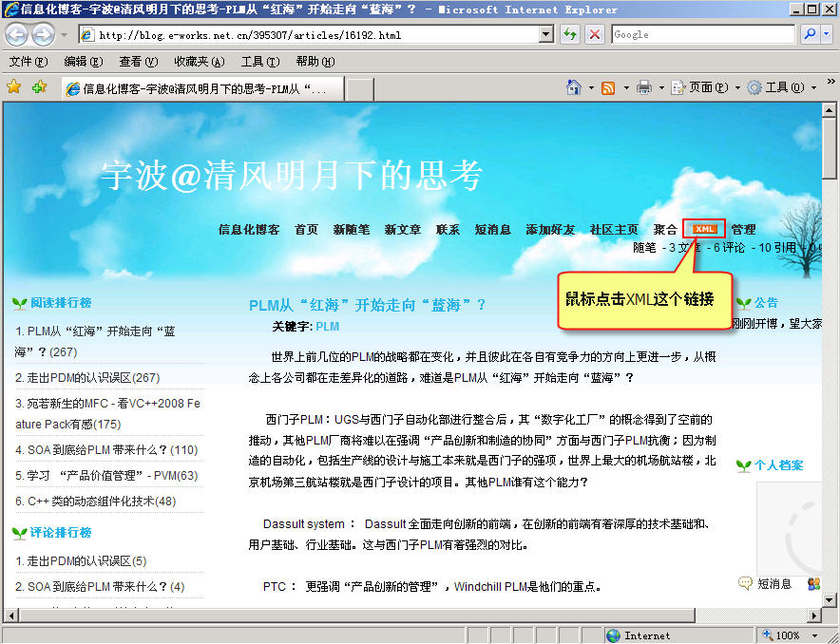840x644 pixels.
Task: Open ranked article 5. 学习“产品价值管理”-PVM(63)
Action: (x=106, y=475)
